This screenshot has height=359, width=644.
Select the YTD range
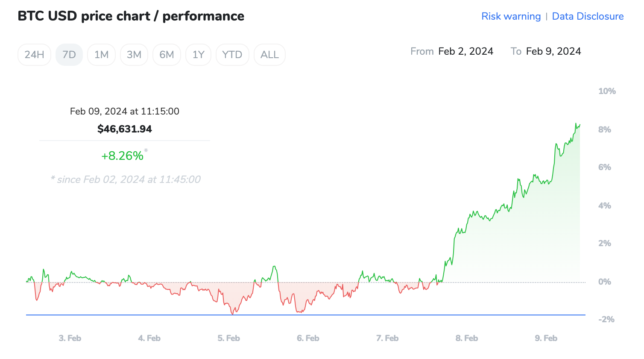(232, 54)
